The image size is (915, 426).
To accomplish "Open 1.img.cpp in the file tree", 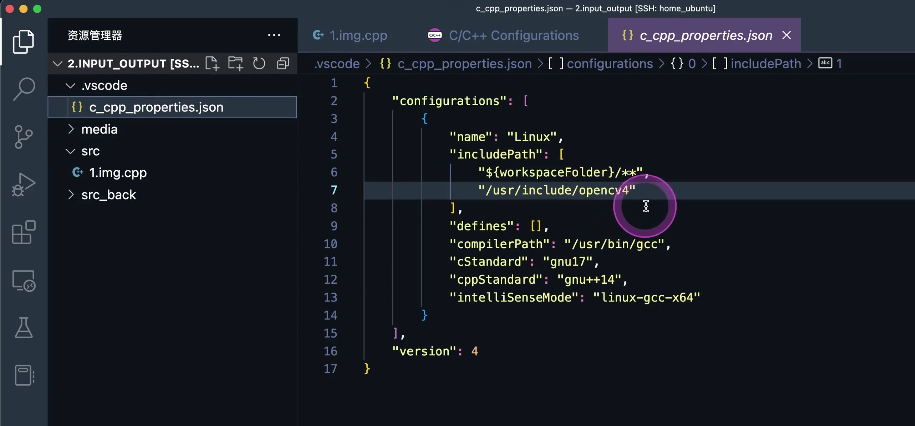I will pos(118,173).
